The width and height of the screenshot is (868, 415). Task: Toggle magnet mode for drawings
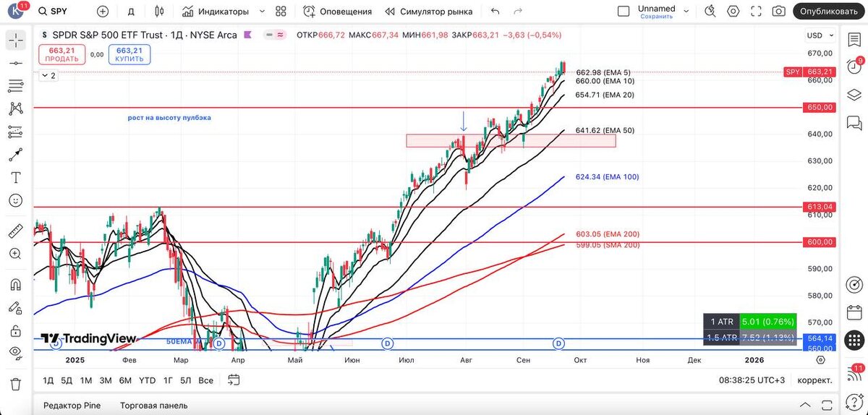point(16,284)
